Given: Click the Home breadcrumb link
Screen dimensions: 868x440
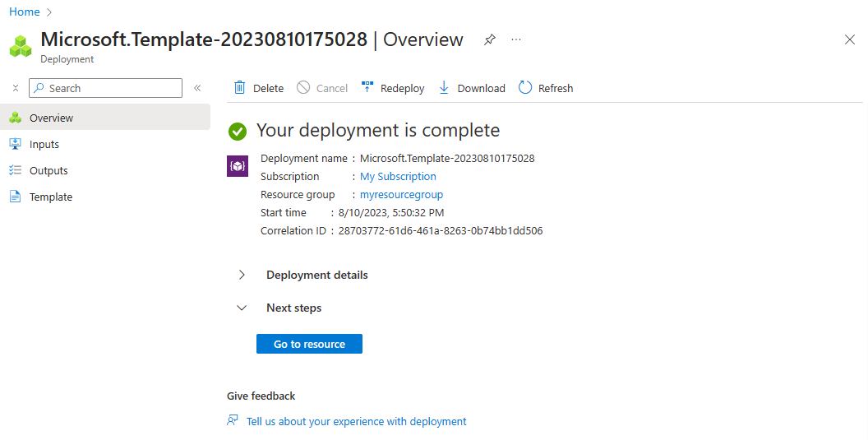Looking at the screenshot, I should (x=25, y=12).
